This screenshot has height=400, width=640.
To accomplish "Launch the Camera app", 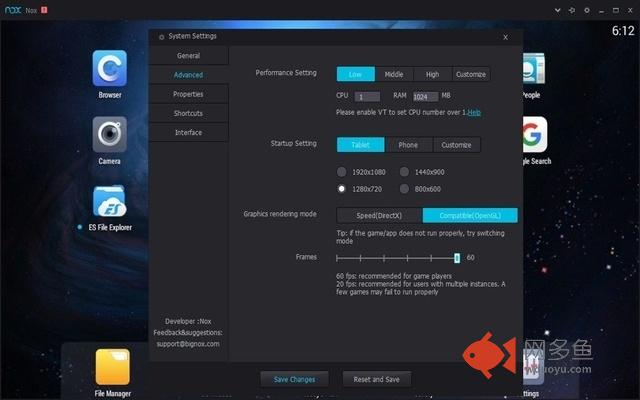I will (x=109, y=134).
